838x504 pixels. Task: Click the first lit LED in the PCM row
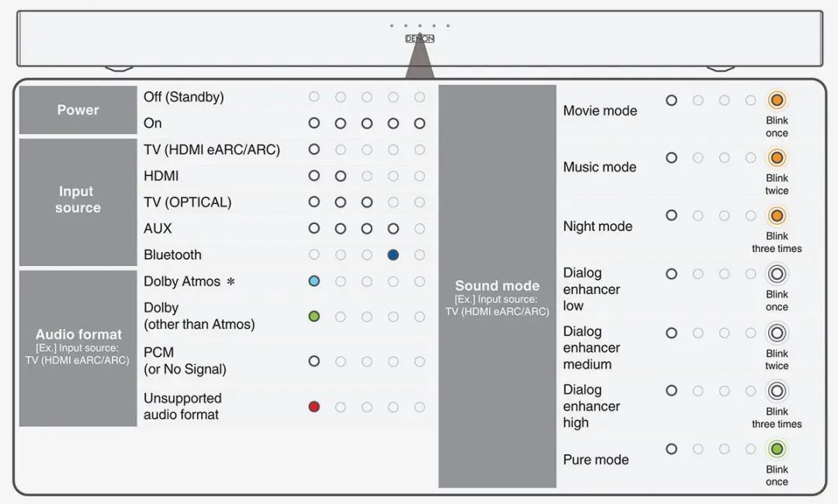pyautogui.click(x=314, y=361)
